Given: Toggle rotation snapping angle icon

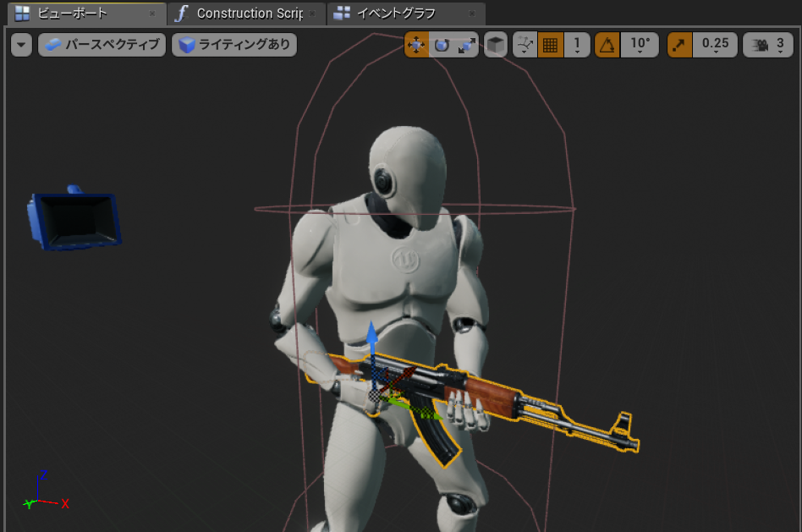Looking at the screenshot, I should 607,44.
